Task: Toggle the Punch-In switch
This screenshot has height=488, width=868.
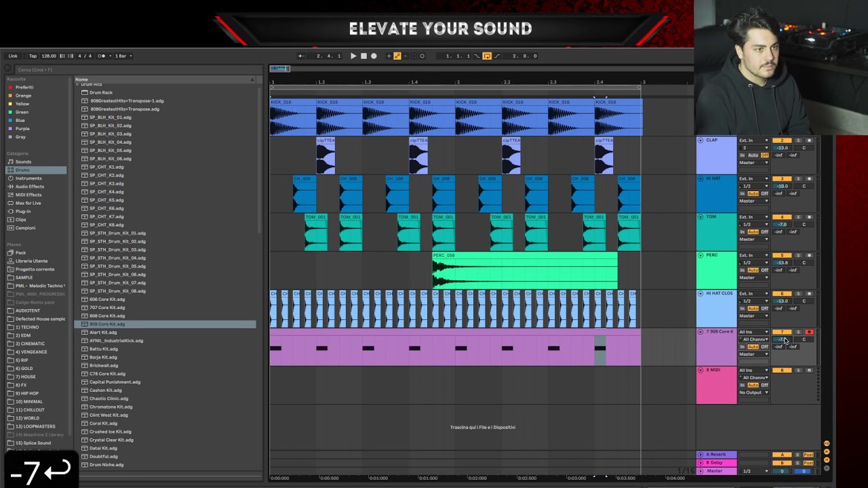Action: coord(477,56)
